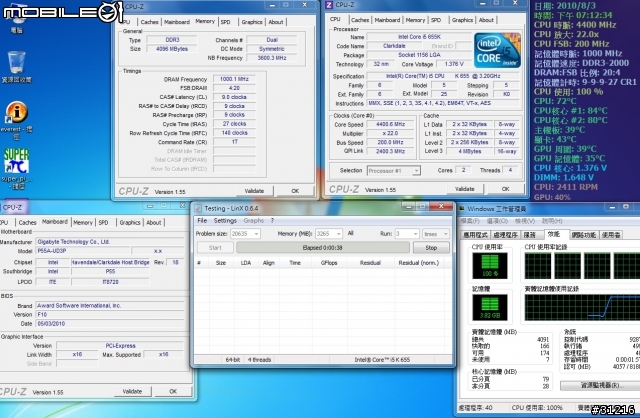This screenshot has width=640, height=418.
Task: Click the CPU-Z title icon in CPU window
Action: 329,5
